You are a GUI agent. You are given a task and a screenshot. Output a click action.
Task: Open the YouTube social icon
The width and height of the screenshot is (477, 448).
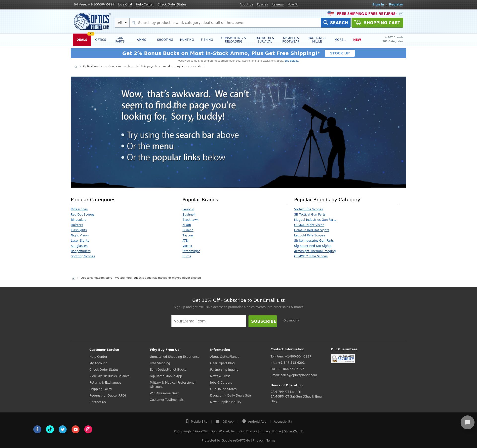(x=76, y=429)
